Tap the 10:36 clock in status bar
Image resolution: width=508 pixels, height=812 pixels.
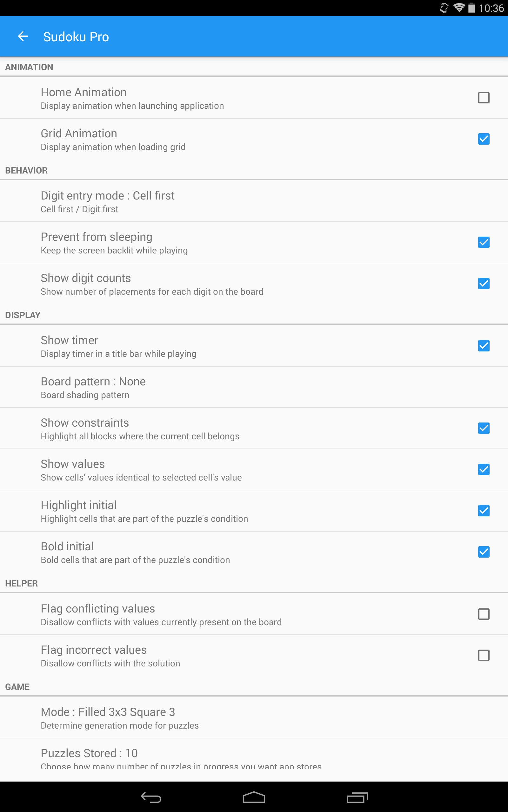point(491,8)
